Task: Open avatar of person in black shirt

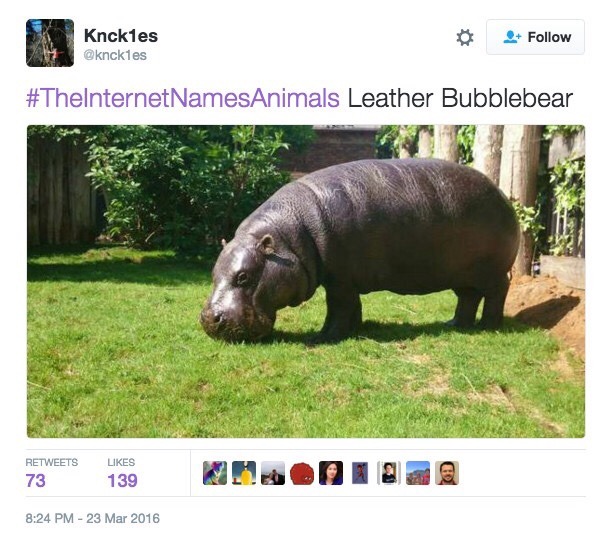Action: tap(389, 473)
